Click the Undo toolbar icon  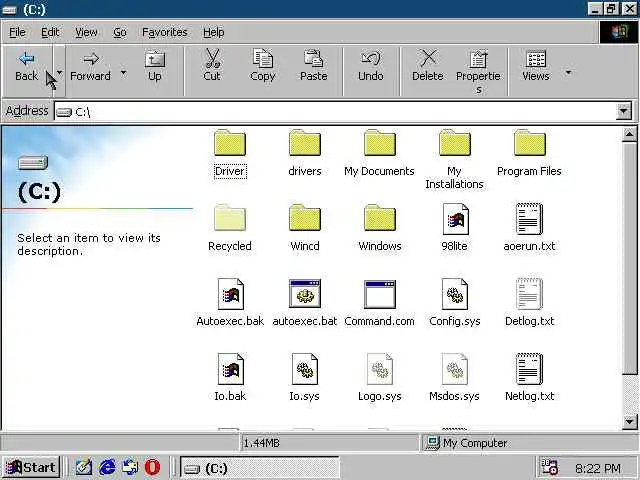[x=371, y=59]
